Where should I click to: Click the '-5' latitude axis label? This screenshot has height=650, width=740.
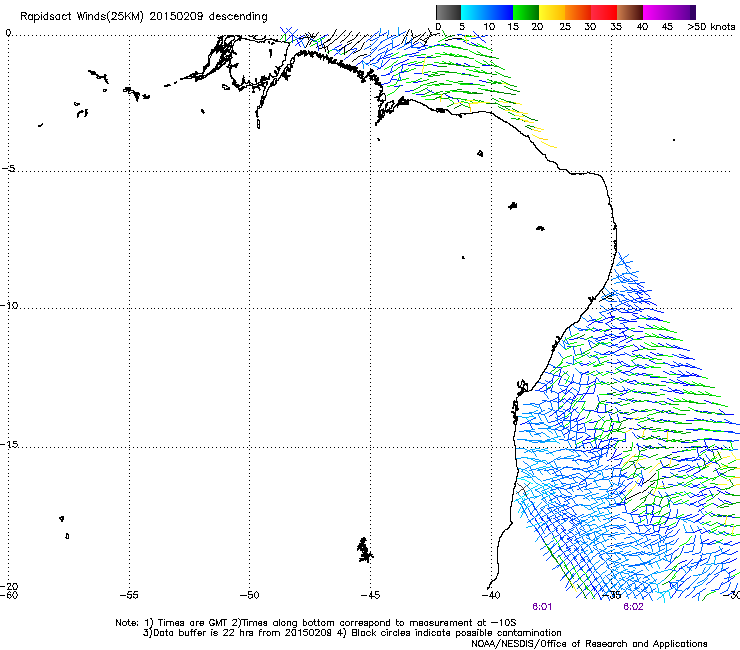9,169
